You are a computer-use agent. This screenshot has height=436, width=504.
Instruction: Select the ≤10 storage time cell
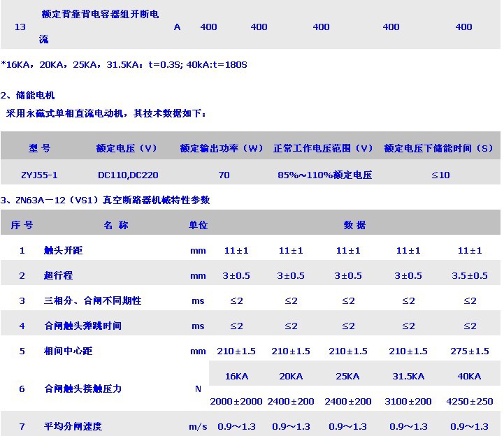(440, 175)
